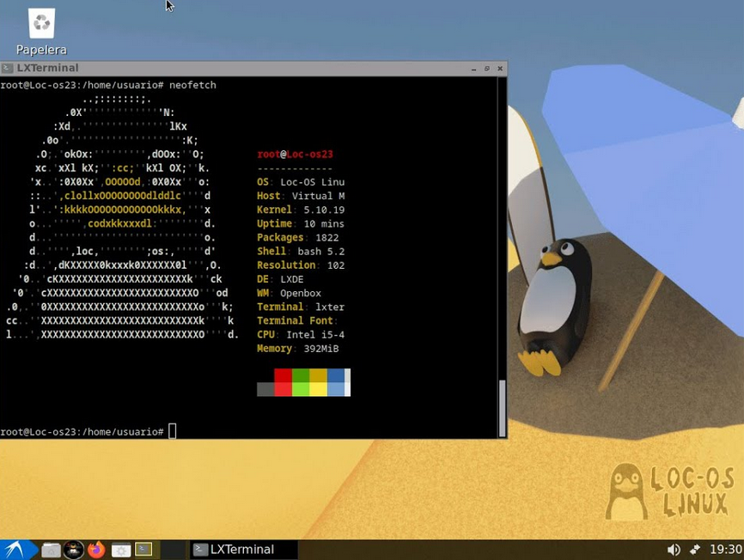Click the 'WM: Openbox' line
Image resolution: width=744 pixels, height=560 pixels.
coord(289,293)
